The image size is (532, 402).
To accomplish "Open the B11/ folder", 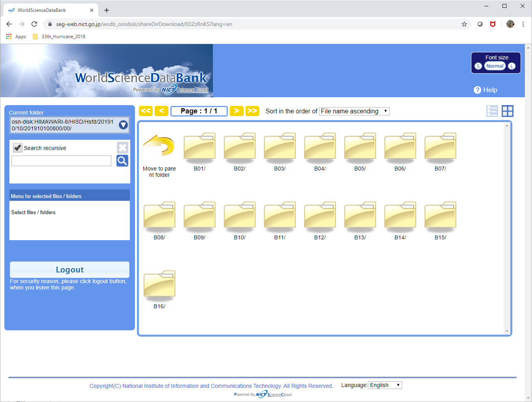I will click(280, 217).
